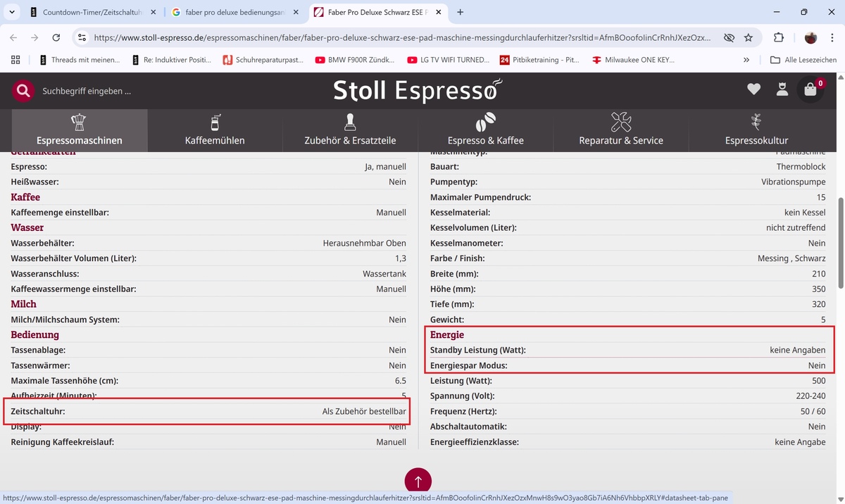Open the wishlist heart icon
This screenshot has height=504, width=845.
pyautogui.click(x=753, y=89)
